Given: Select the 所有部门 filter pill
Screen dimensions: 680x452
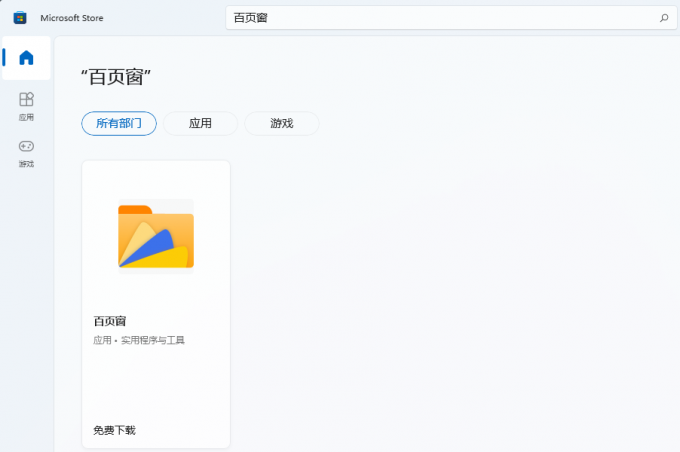Looking at the screenshot, I should 119,123.
